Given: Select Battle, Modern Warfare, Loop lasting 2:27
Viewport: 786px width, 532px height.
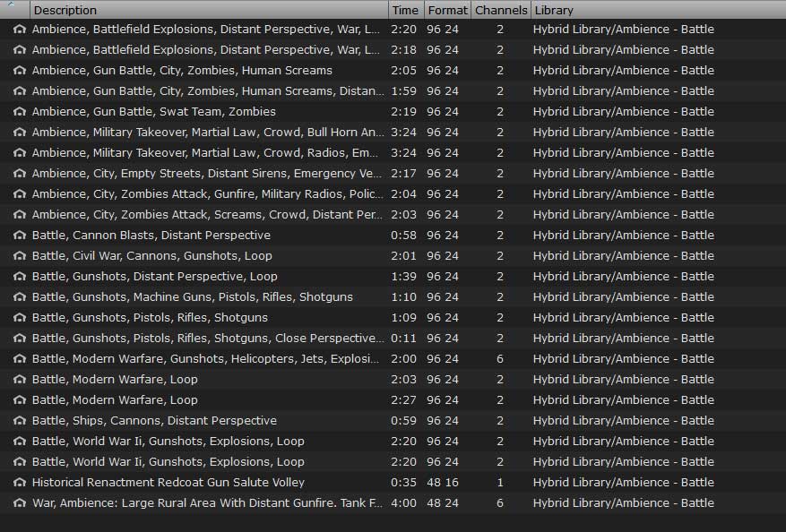Looking at the screenshot, I should coord(115,400).
